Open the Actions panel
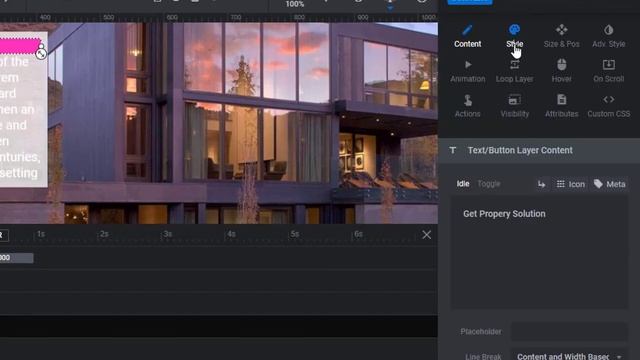This screenshot has width=640, height=360. click(467, 106)
